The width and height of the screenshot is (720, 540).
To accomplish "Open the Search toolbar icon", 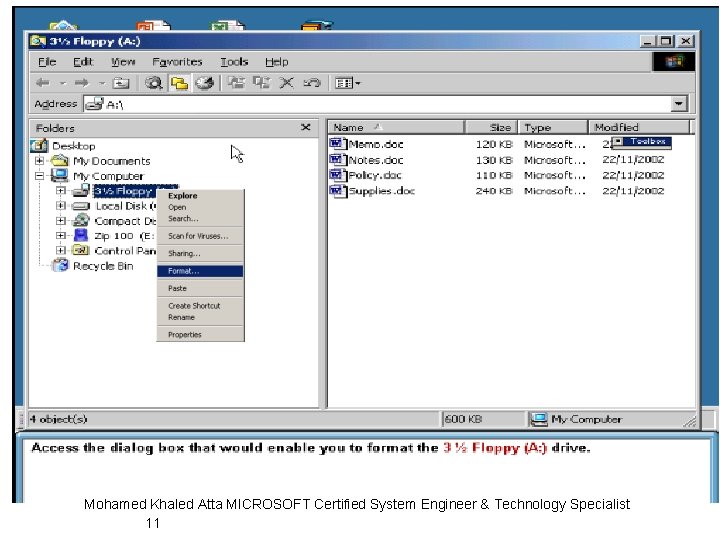I will tap(153, 83).
